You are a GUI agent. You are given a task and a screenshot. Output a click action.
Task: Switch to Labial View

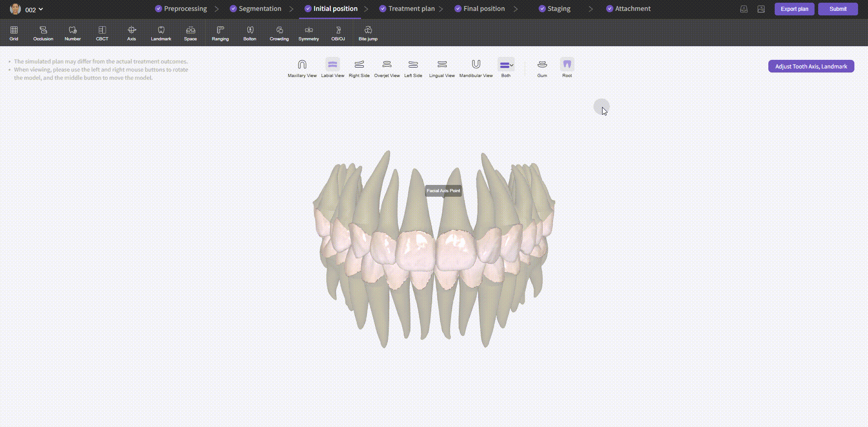tap(333, 68)
